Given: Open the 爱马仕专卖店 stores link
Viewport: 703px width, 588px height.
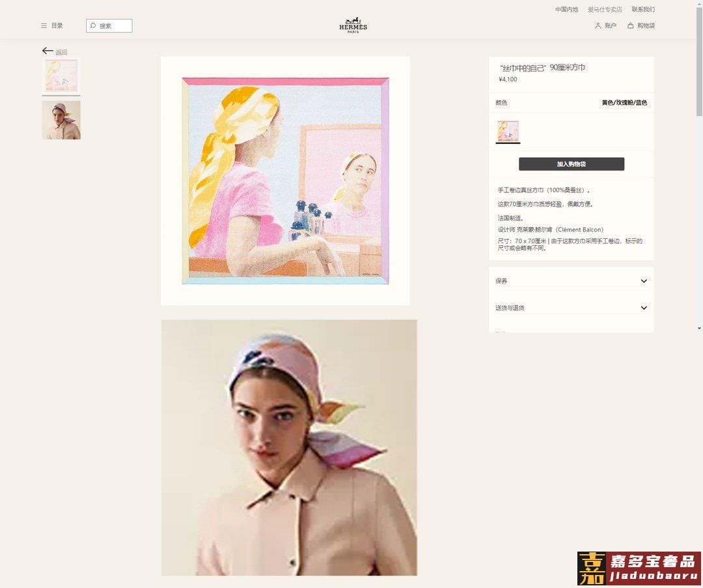Looking at the screenshot, I should [x=605, y=9].
